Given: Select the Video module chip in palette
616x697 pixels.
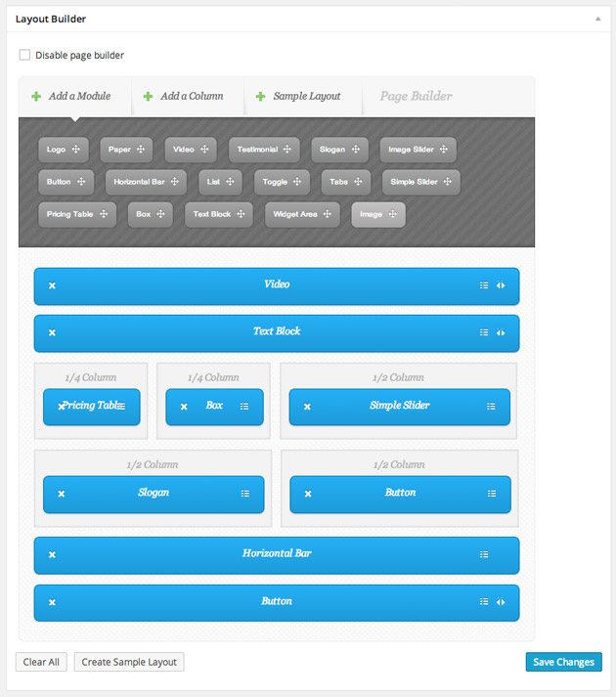Looking at the screenshot, I should (191, 150).
